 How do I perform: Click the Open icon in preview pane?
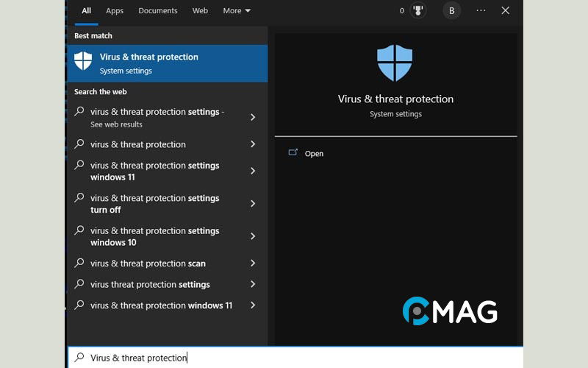(x=293, y=153)
